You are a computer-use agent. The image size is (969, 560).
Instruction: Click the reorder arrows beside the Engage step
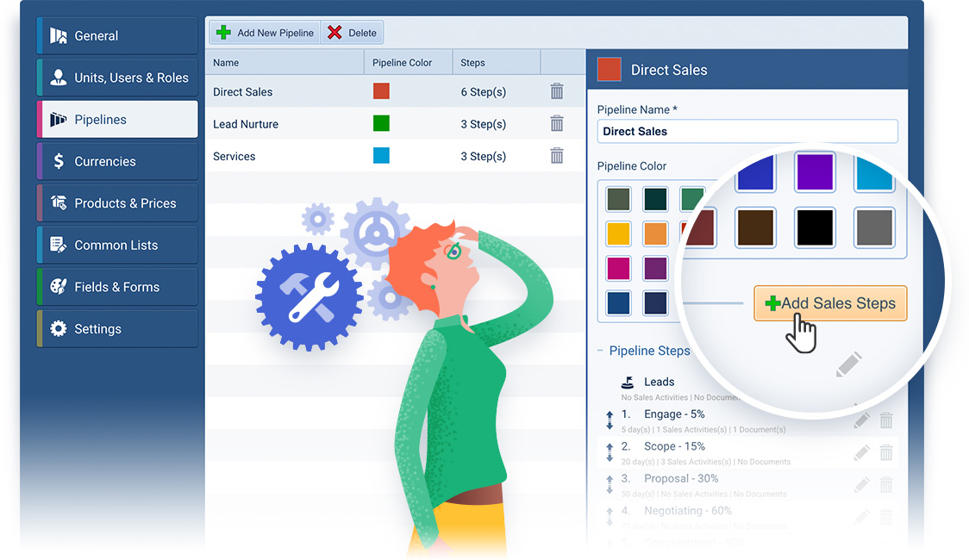[610, 420]
